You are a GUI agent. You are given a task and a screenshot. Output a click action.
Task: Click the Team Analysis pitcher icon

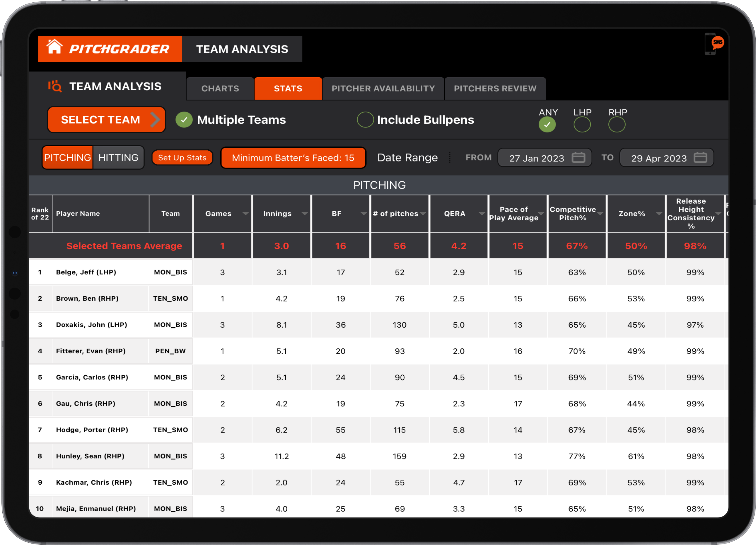click(x=55, y=86)
